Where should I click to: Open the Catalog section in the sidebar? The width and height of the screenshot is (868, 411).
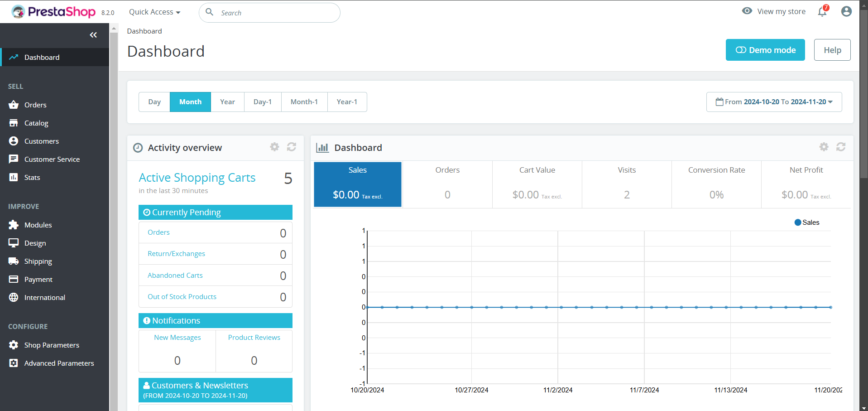tap(36, 123)
